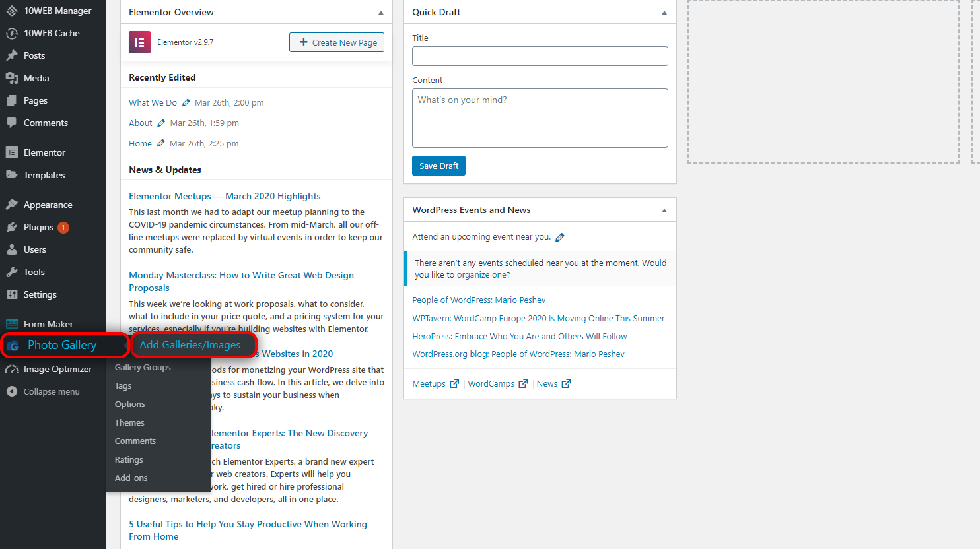Open the What We Do page link

click(153, 102)
